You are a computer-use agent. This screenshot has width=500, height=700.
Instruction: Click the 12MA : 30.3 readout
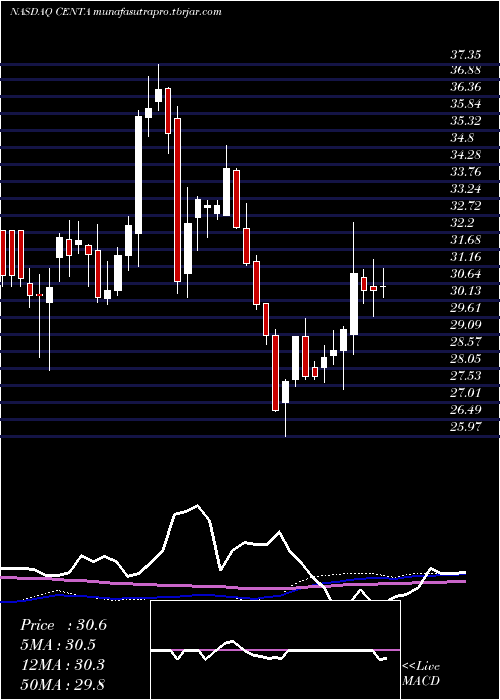coord(62,665)
